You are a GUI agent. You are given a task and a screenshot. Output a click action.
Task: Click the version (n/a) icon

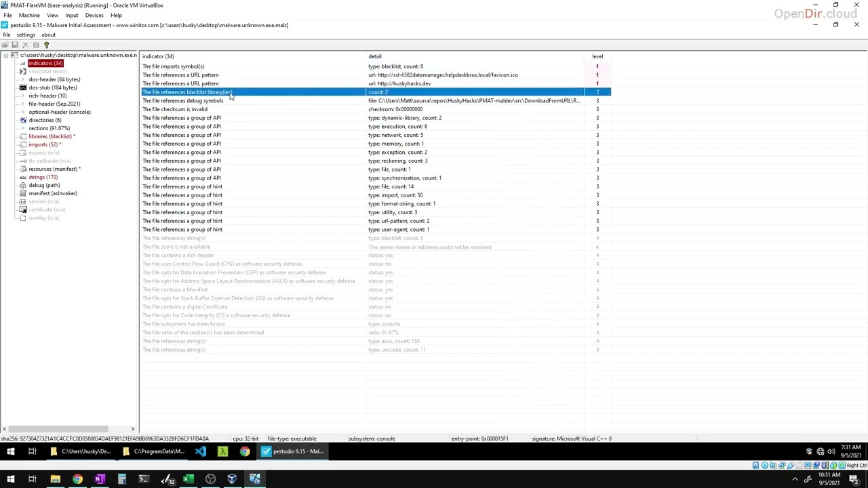point(23,201)
